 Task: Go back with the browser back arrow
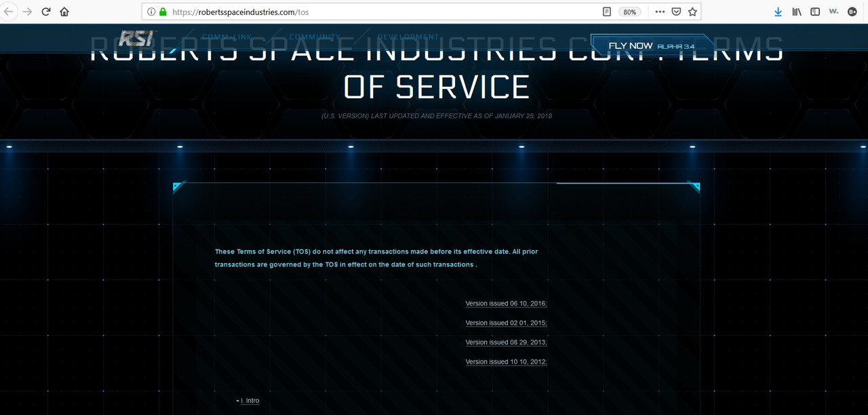[x=9, y=12]
